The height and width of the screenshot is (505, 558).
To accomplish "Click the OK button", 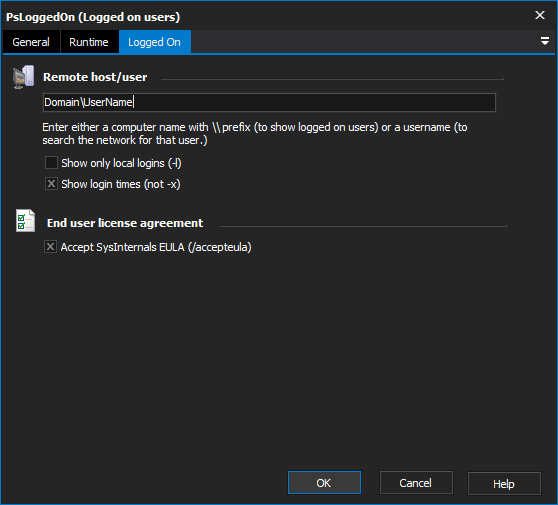I will [324, 483].
